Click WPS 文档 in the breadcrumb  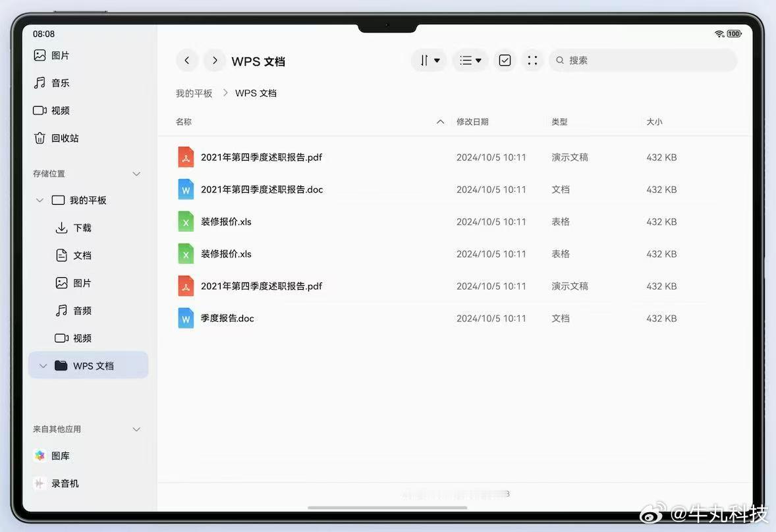tap(256, 93)
